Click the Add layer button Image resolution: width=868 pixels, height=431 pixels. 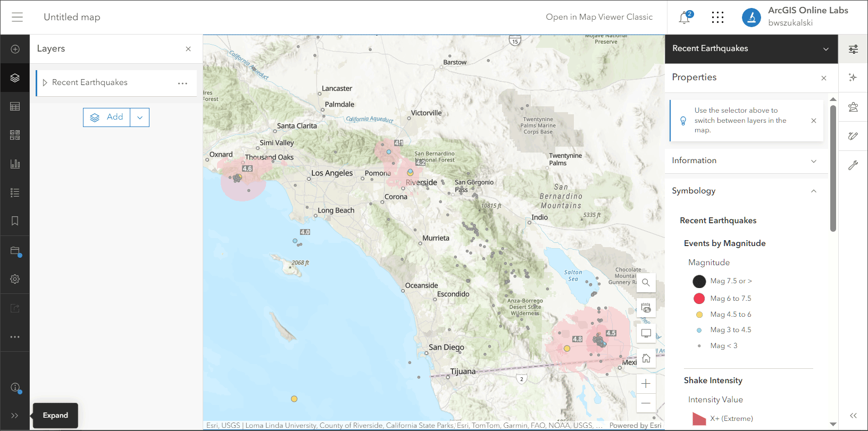[x=106, y=117]
